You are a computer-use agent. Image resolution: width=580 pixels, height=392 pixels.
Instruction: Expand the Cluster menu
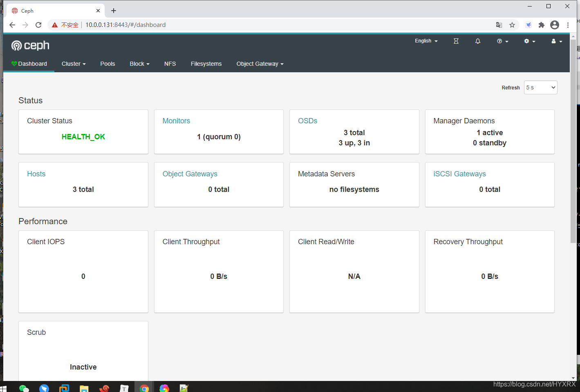pyautogui.click(x=74, y=64)
